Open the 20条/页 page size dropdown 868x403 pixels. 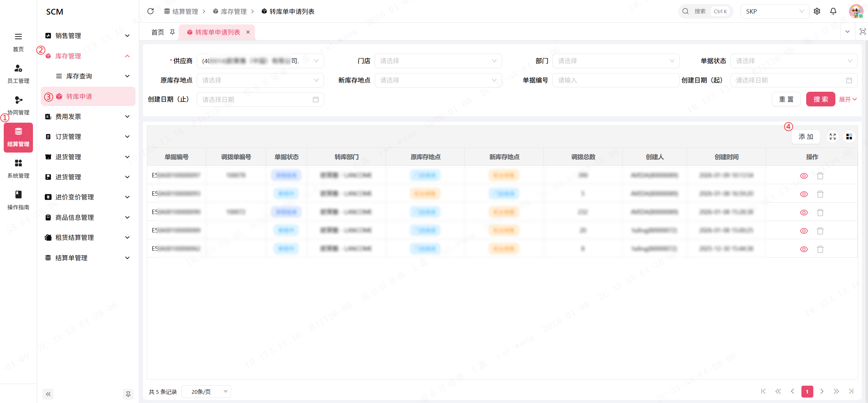[206, 391]
